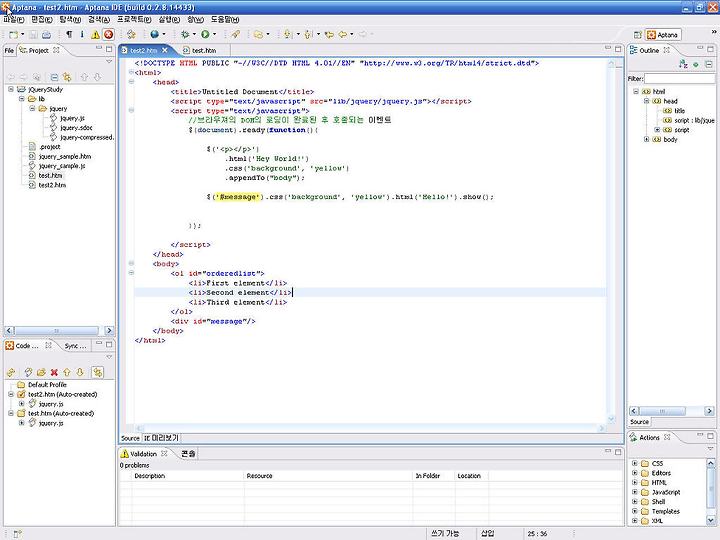The image size is (720, 540).
Task: Switch to Source editor bottom tab
Action: pyautogui.click(x=130, y=439)
